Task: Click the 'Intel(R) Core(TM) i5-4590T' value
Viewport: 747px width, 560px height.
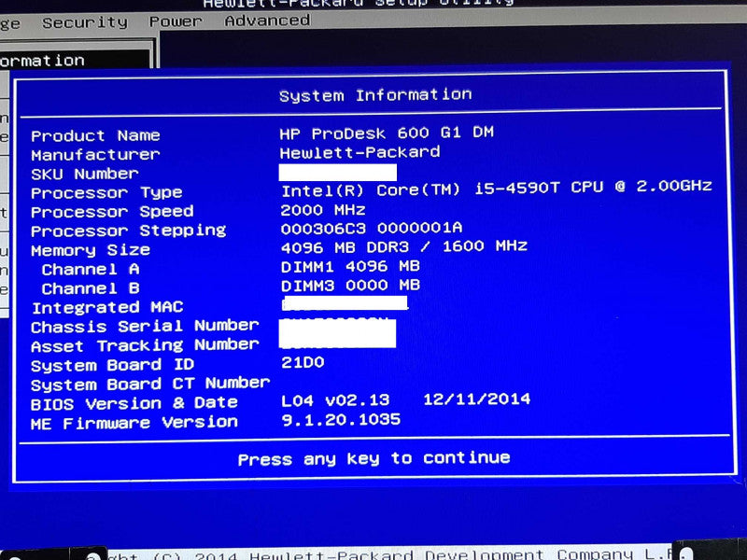Action: click(421, 190)
